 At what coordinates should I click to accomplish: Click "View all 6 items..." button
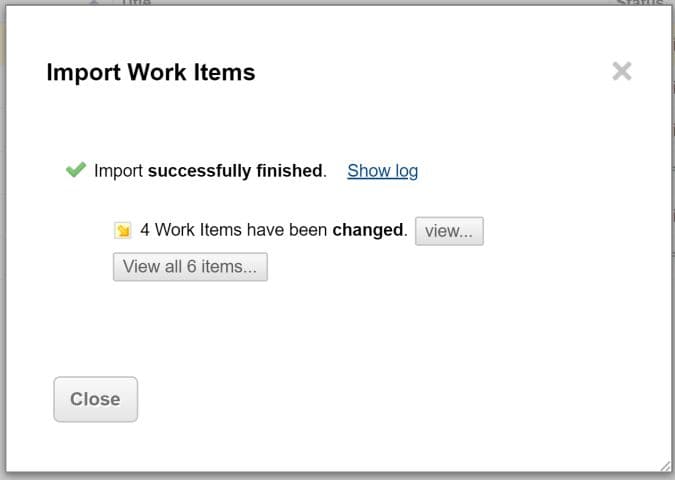[190, 267]
